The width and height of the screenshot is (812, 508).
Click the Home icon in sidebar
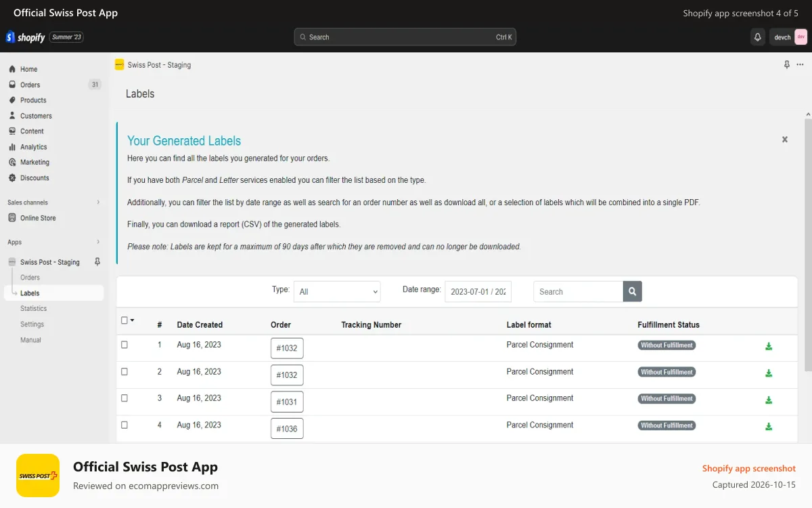point(12,69)
